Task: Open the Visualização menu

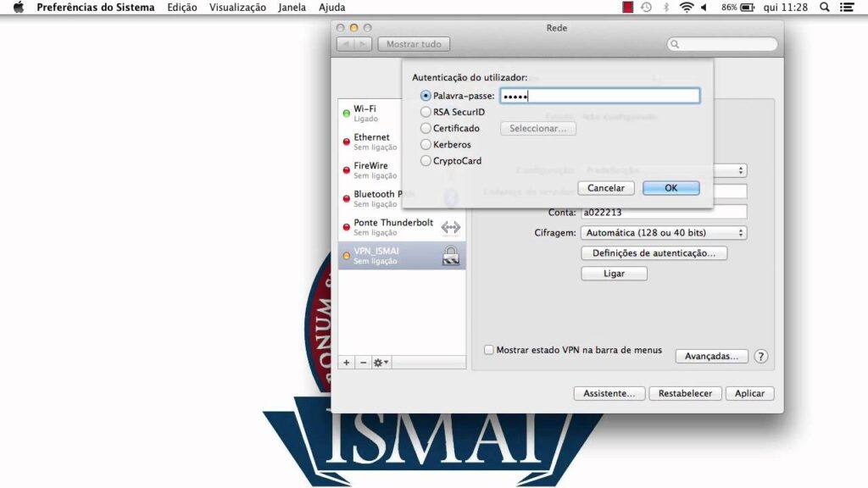Action: 237,7
